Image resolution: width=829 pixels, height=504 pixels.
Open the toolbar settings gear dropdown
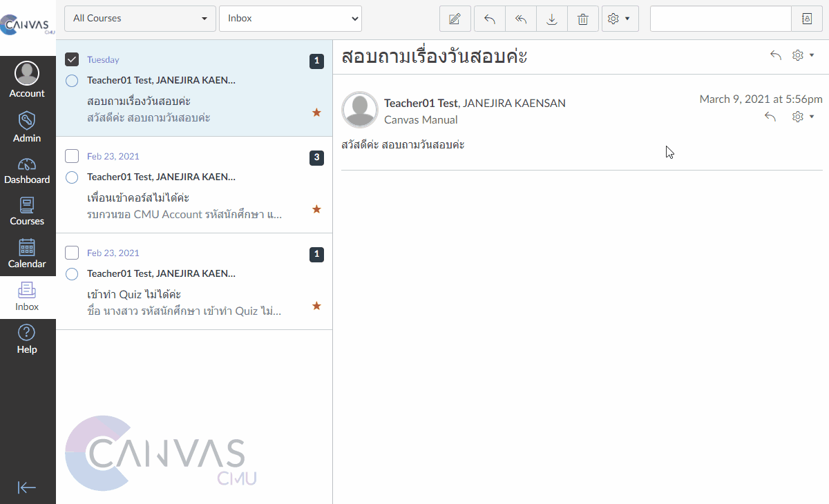(620, 19)
